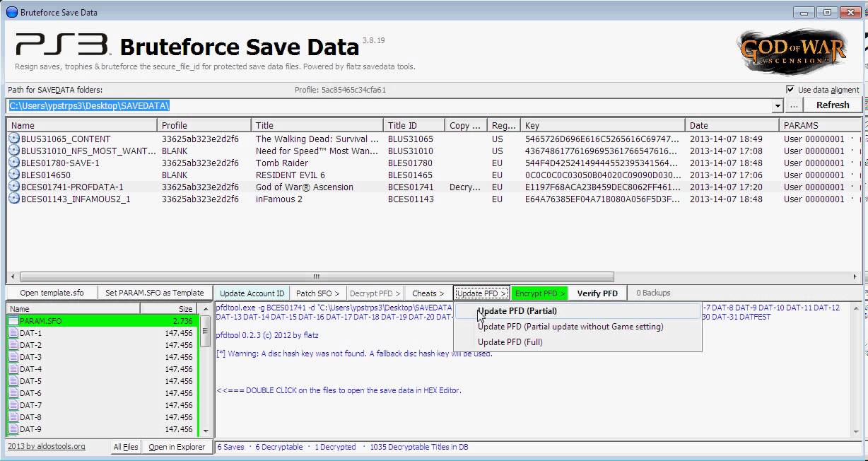The width and height of the screenshot is (868, 461).
Task: Sort saves by the Date column header
Action: point(732,125)
